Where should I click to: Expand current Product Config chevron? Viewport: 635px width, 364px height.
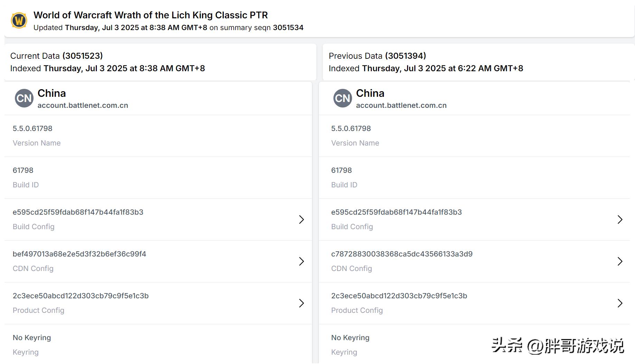pos(301,303)
